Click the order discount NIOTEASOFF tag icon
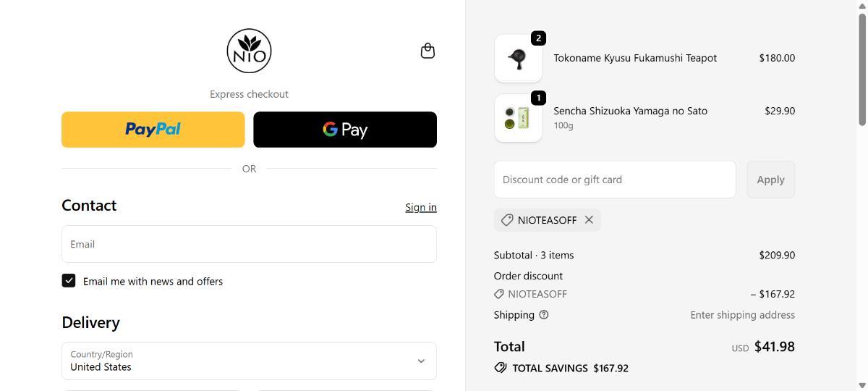The width and height of the screenshot is (868, 391). coord(499,294)
